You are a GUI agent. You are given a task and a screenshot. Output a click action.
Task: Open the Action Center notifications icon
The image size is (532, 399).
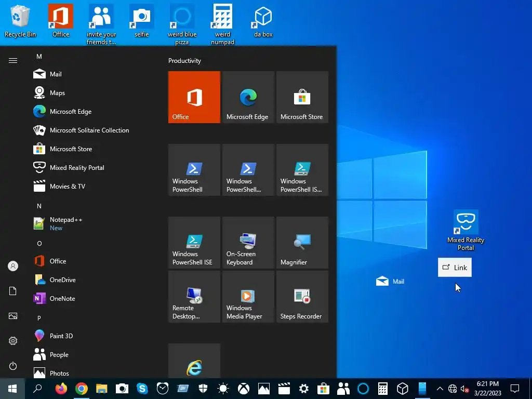[x=515, y=389]
